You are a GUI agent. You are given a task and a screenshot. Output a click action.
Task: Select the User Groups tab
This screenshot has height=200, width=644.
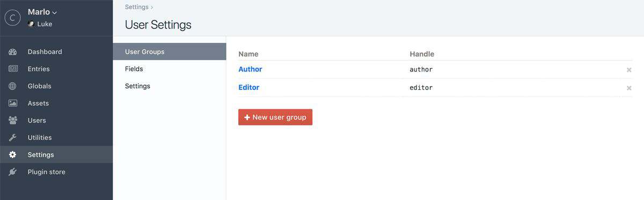coord(170,52)
